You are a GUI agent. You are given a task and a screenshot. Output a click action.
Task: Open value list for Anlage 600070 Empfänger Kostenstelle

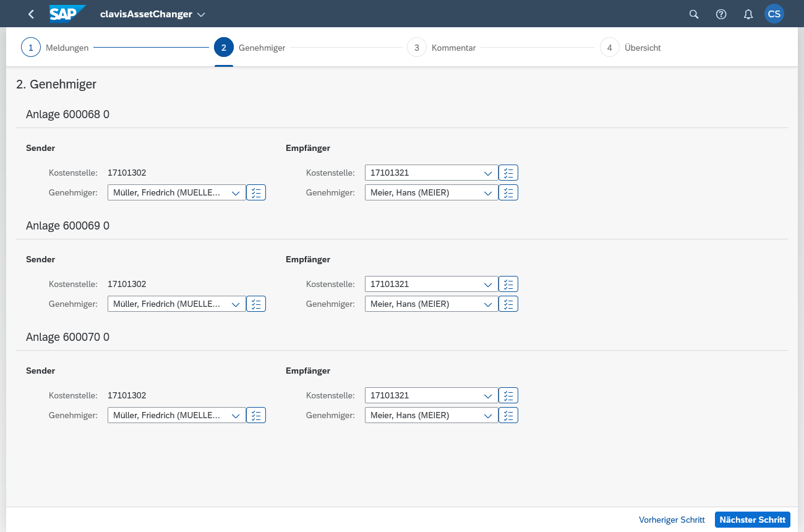coord(508,395)
